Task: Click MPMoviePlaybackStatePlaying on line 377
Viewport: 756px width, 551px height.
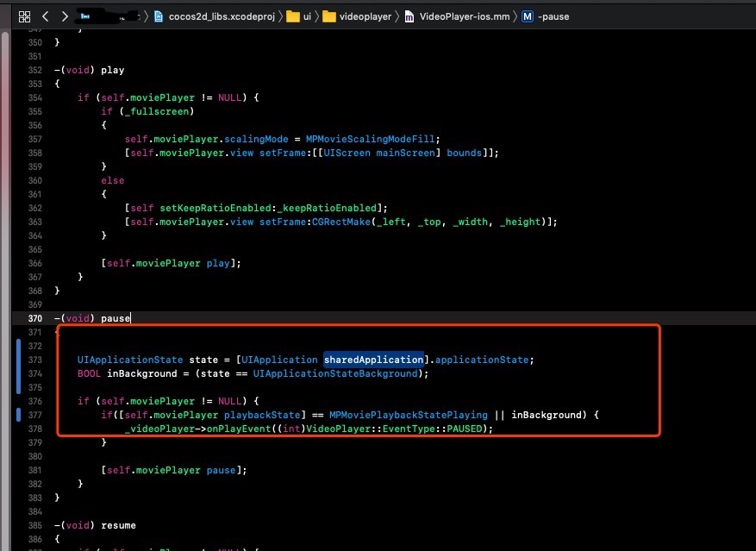Action: pyautogui.click(x=409, y=415)
